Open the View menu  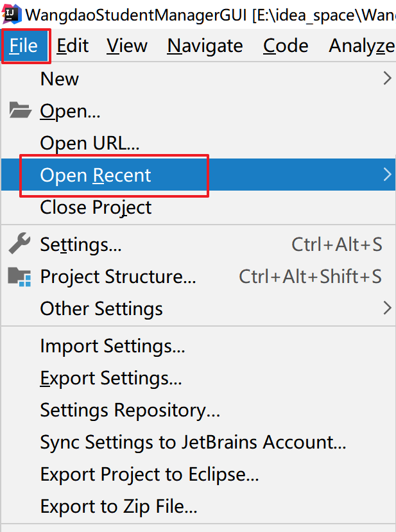(127, 46)
